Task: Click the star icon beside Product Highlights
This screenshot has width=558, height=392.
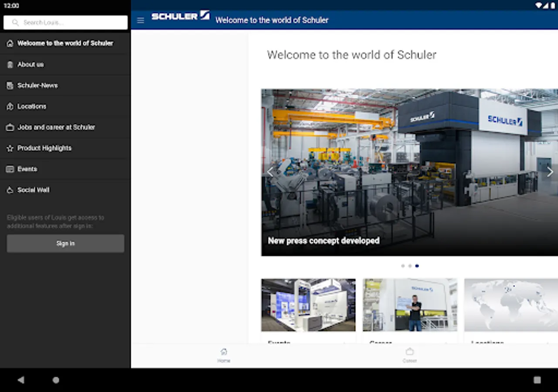Action: tap(10, 148)
